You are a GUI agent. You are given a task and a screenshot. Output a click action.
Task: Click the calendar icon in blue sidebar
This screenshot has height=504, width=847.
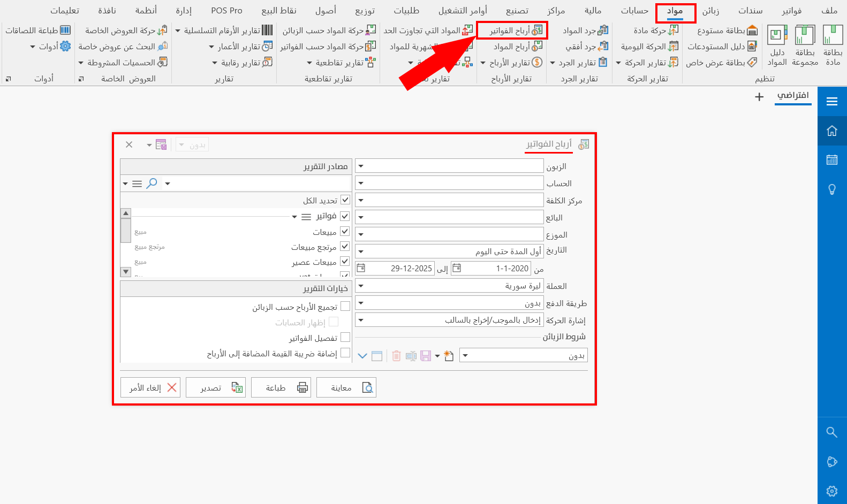[x=832, y=159]
